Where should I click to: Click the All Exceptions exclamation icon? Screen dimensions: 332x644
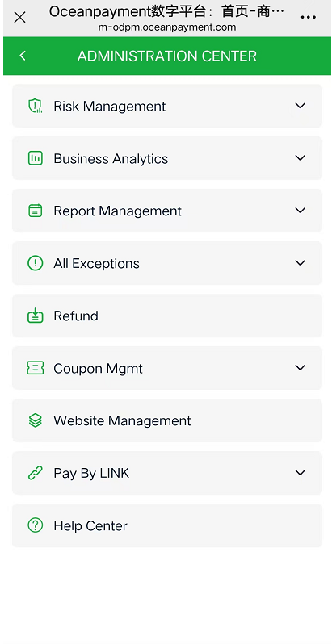pos(36,263)
